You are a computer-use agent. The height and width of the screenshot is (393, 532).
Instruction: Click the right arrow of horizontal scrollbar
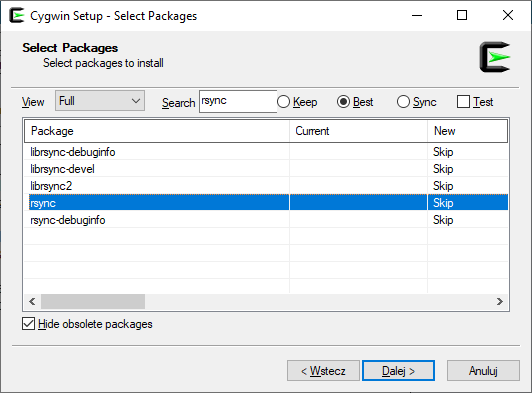coord(500,301)
